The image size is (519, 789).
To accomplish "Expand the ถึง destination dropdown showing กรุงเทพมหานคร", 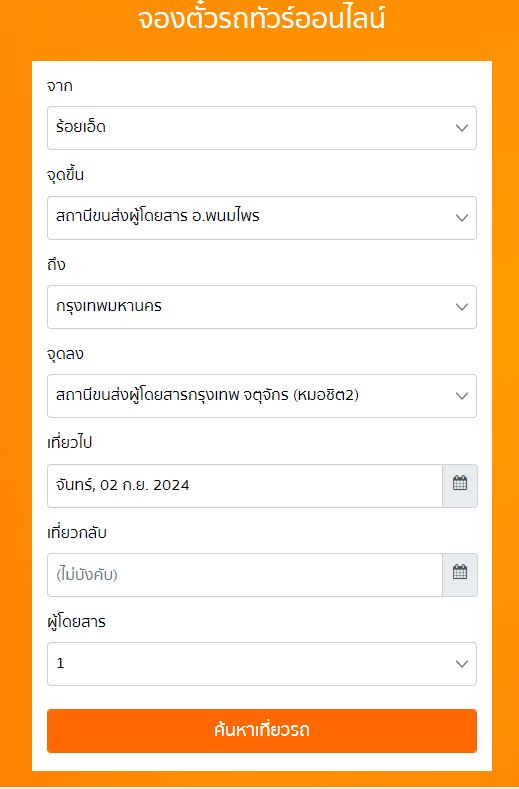I will tap(262, 307).
